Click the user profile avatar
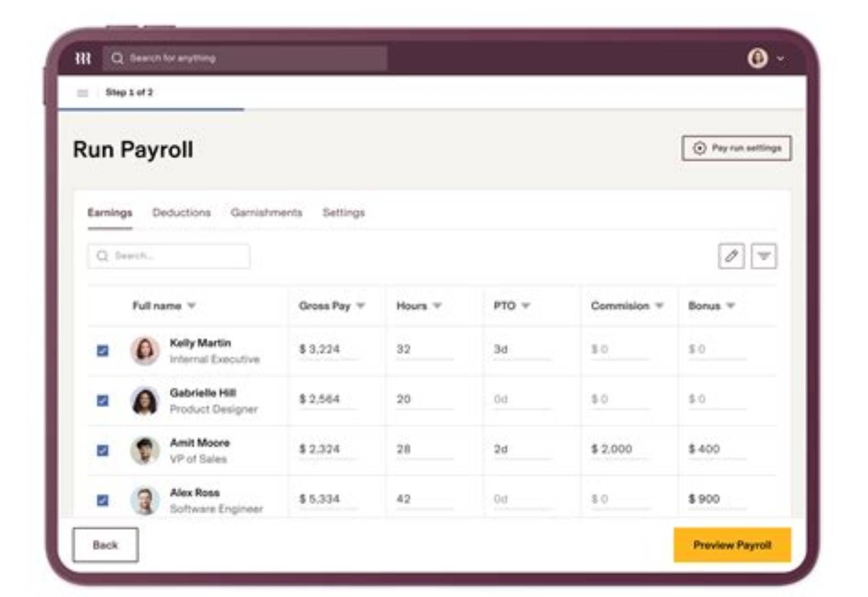 (757, 58)
